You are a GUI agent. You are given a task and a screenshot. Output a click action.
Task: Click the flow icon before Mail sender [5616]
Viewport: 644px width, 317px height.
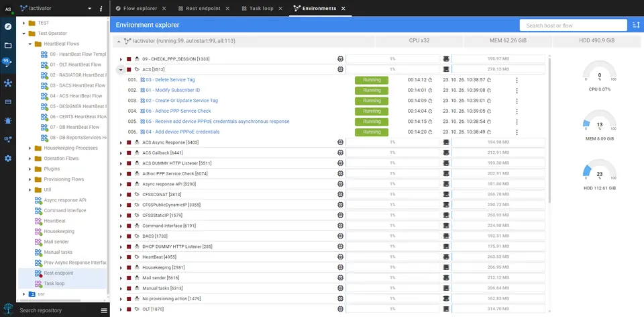tap(137, 278)
